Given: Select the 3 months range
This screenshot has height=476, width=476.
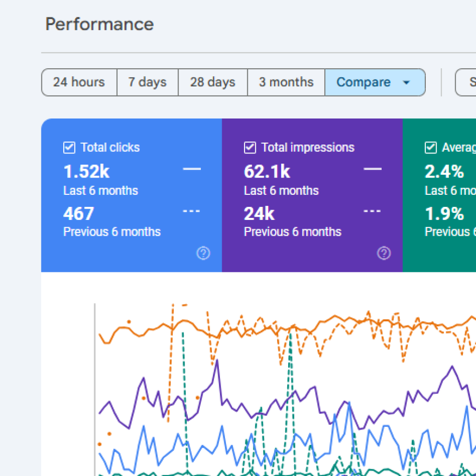Looking at the screenshot, I should 286,82.
